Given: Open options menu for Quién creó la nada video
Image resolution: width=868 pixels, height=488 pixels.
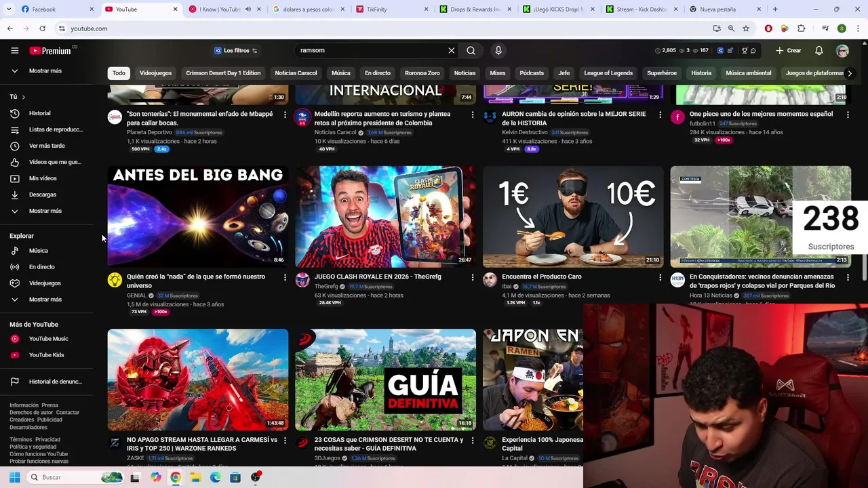Looking at the screenshot, I should (x=285, y=277).
